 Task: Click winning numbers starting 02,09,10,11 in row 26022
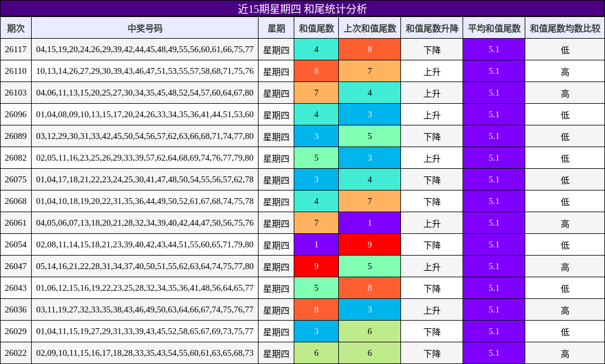(x=145, y=353)
